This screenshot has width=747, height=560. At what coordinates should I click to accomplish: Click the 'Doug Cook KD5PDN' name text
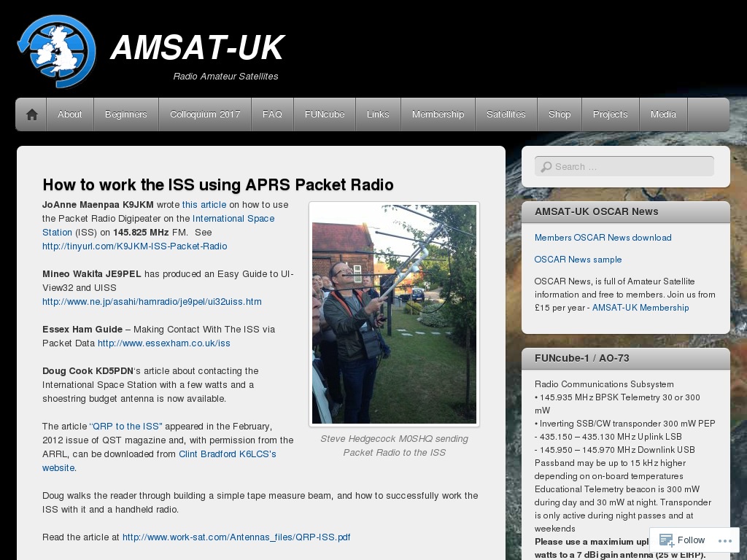[88, 371]
